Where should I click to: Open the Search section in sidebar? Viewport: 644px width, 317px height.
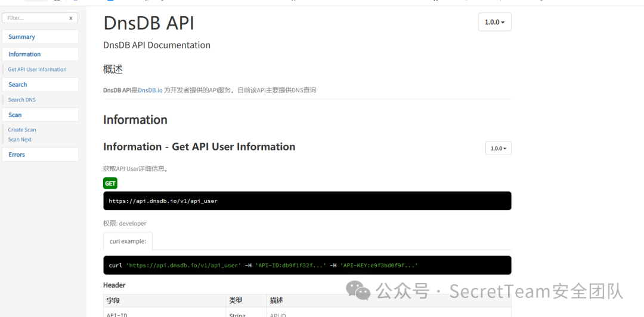(41, 84)
